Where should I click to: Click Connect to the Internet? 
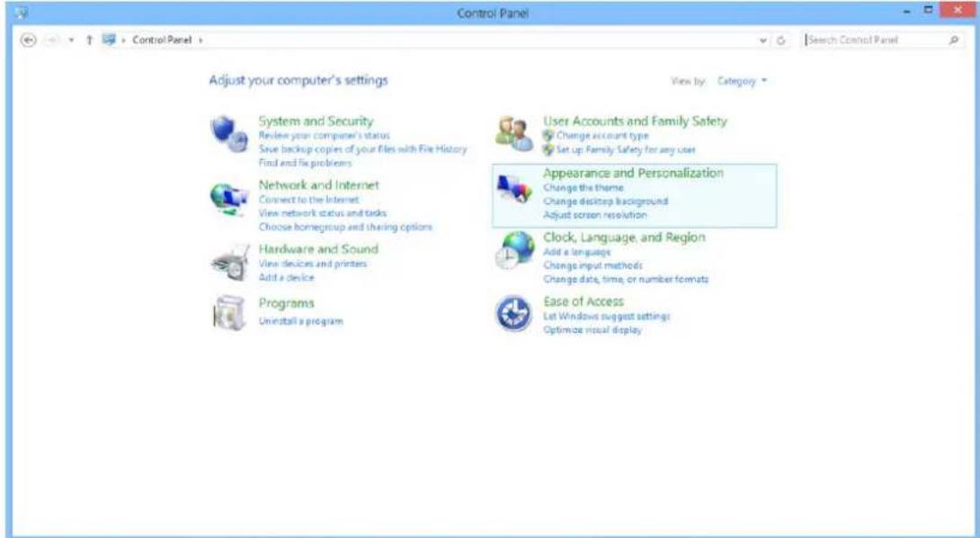click(x=308, y=200)
